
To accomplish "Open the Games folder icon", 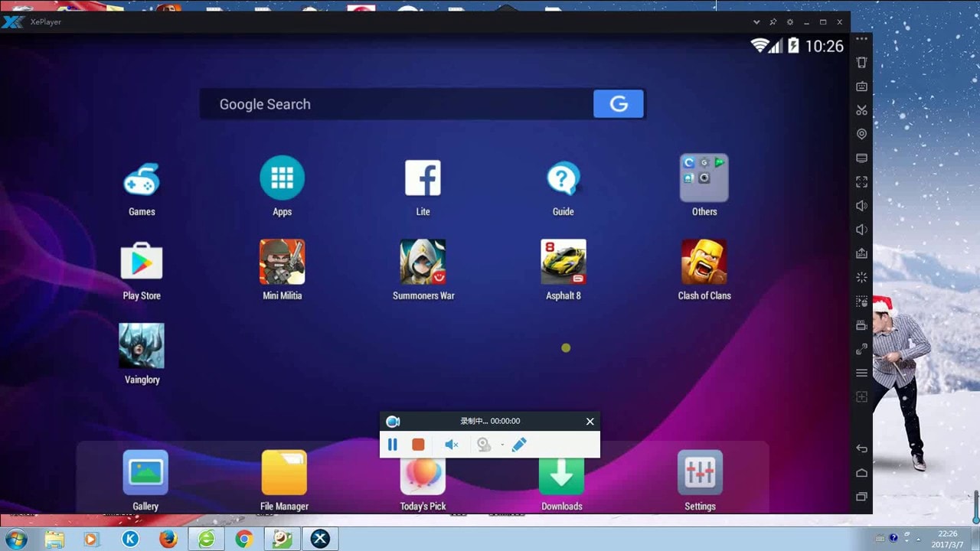I will pos(142,180).
